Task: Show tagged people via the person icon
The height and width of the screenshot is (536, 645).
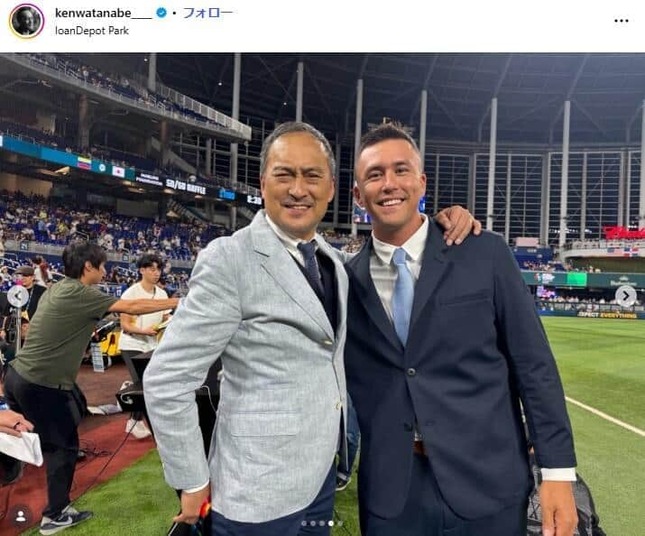Action: click(21, 516)
